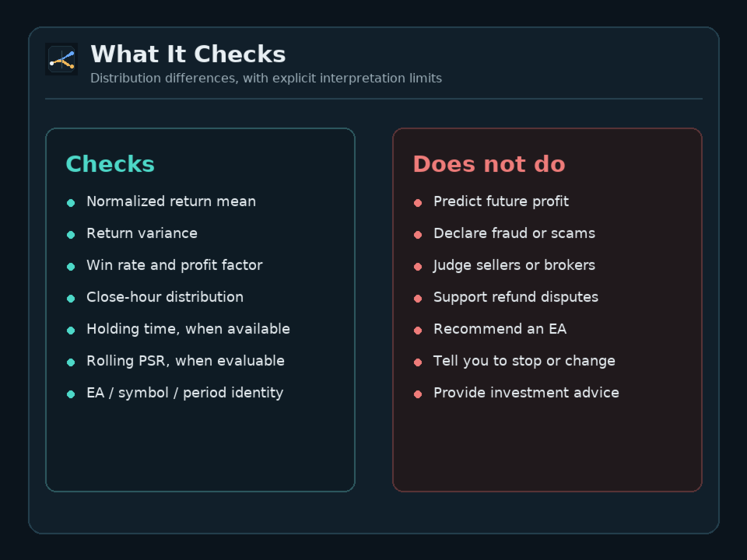Click the teal bullet beside Close-hour distribution
Screen dimensions: 747x560
(x=71, y=299)
